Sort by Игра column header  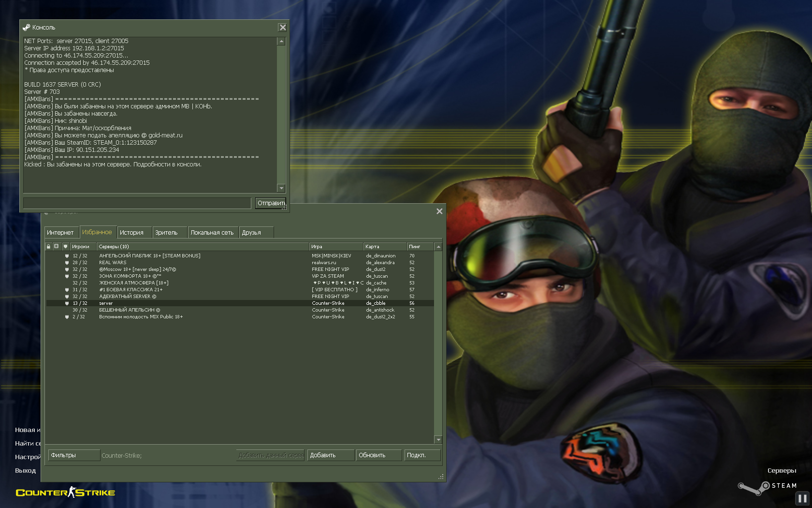click(336, 246)
